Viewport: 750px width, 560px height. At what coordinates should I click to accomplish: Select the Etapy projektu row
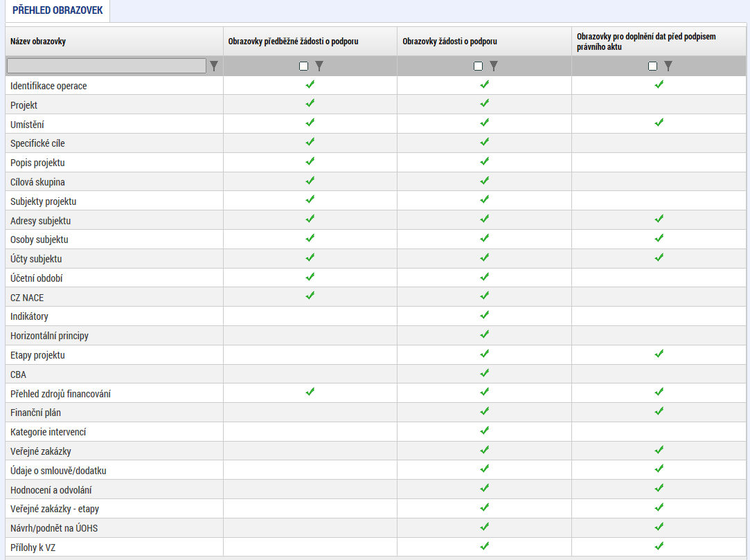pos(376,355)
